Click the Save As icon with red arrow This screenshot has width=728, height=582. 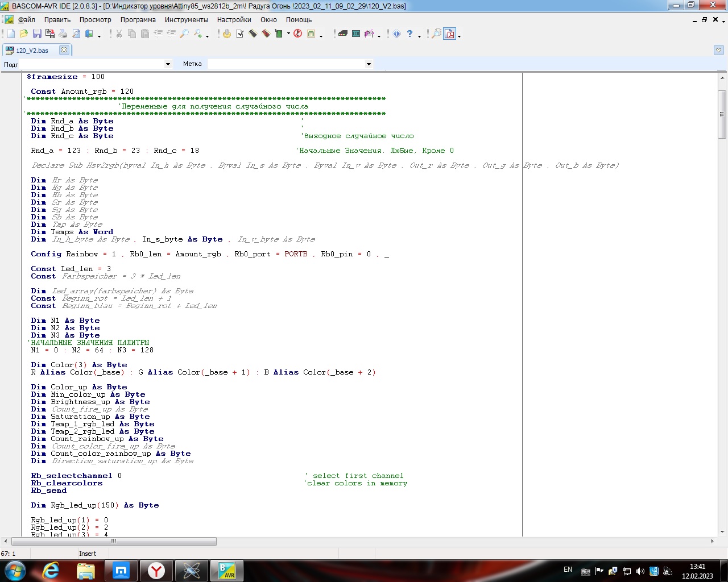pos(49,34)
